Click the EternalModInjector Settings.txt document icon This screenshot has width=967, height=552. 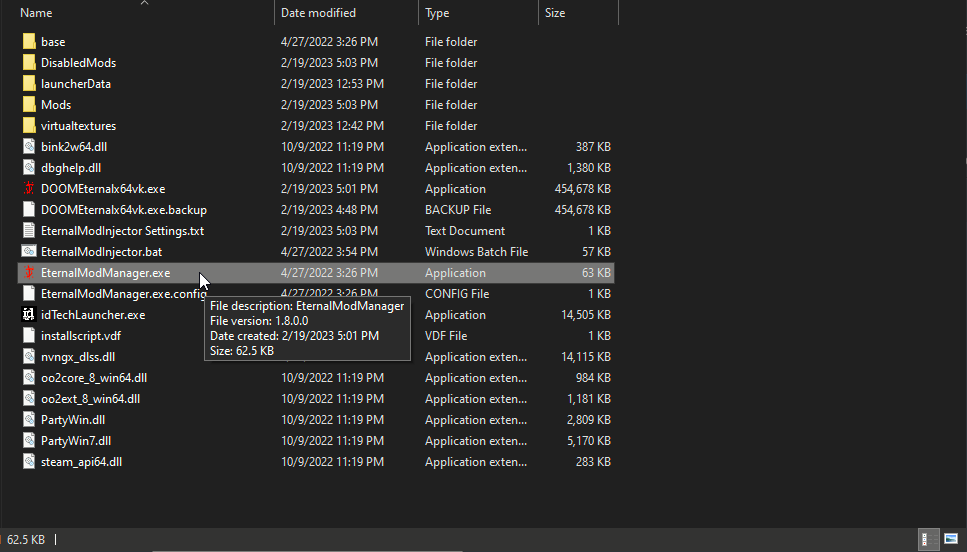point(28,231)
